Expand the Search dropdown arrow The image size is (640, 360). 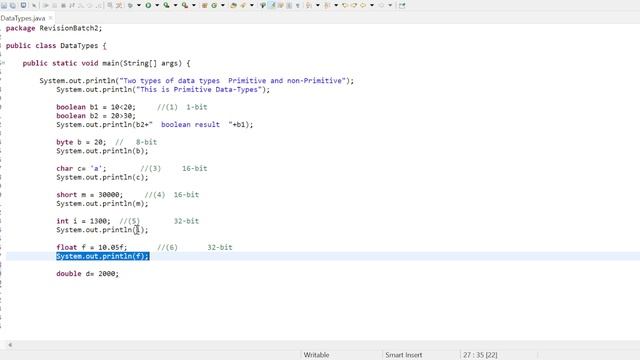(251, 5)
